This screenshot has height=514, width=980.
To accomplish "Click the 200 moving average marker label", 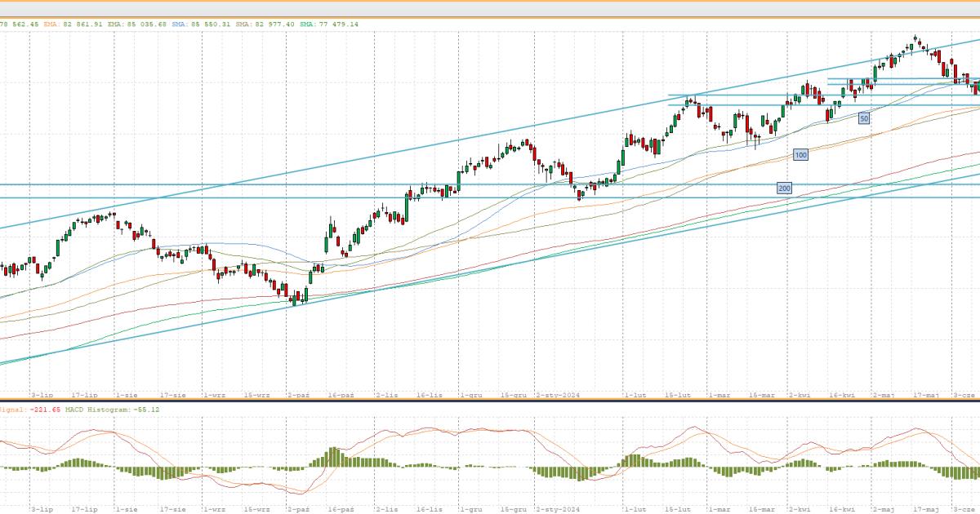I will [784, 188].
